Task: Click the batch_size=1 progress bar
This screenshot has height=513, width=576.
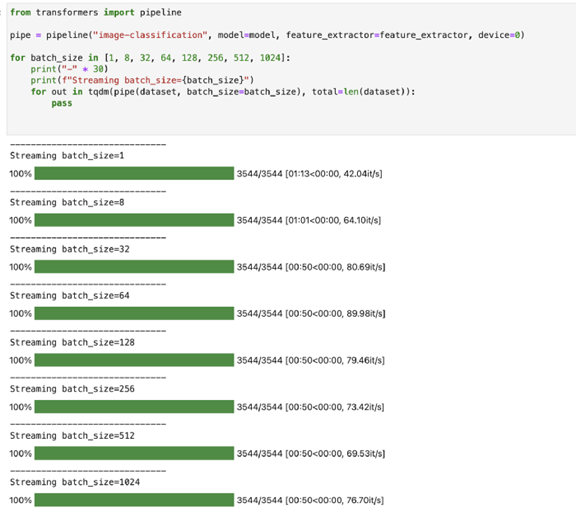Action: 134,173
